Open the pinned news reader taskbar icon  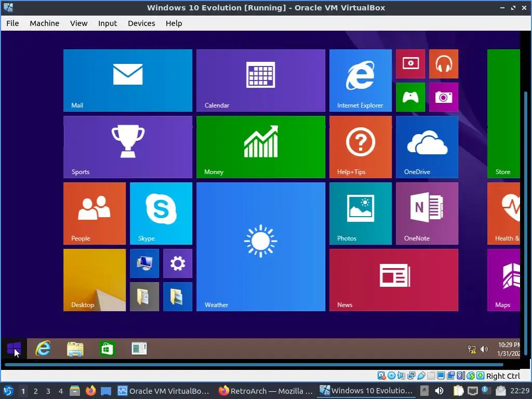click(139, 349)
